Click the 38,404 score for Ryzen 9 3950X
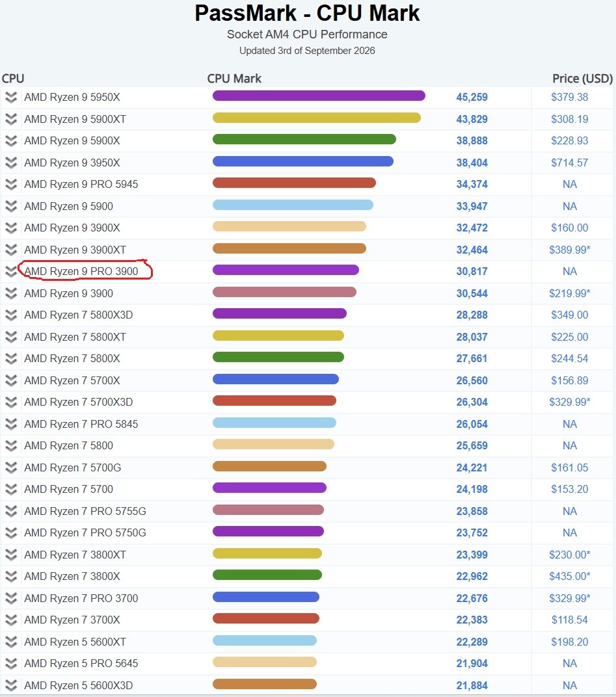616x697 pixels. click(x=472, y=163)
